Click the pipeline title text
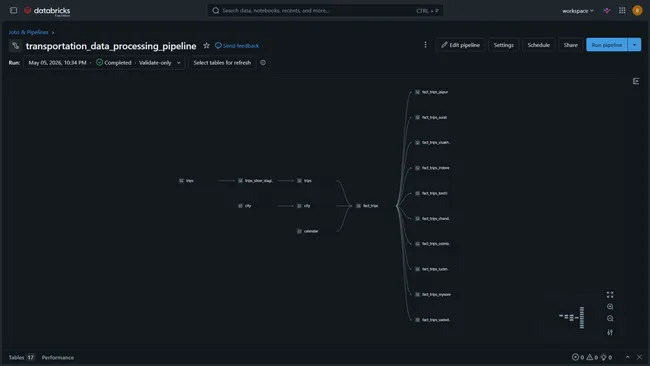Viewport: 650px width, 366px height. (111, 46)
